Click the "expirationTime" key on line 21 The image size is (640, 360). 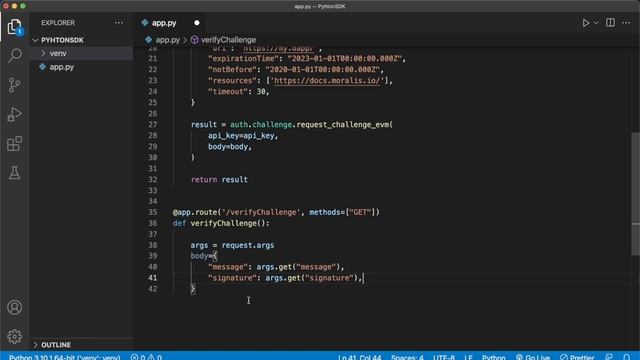(244, 59)
